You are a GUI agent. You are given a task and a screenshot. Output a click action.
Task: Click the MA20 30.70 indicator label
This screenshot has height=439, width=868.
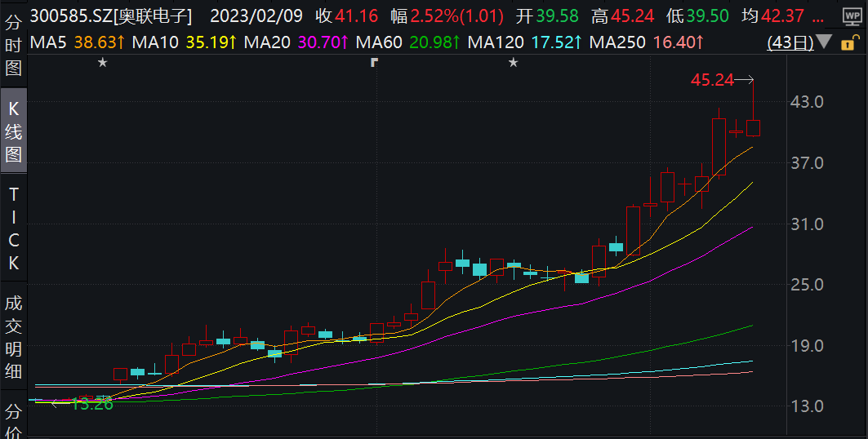296,42
